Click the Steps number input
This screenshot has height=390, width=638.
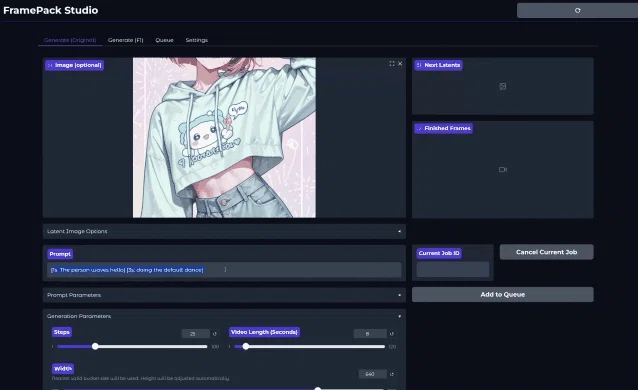tap(196, 334)
